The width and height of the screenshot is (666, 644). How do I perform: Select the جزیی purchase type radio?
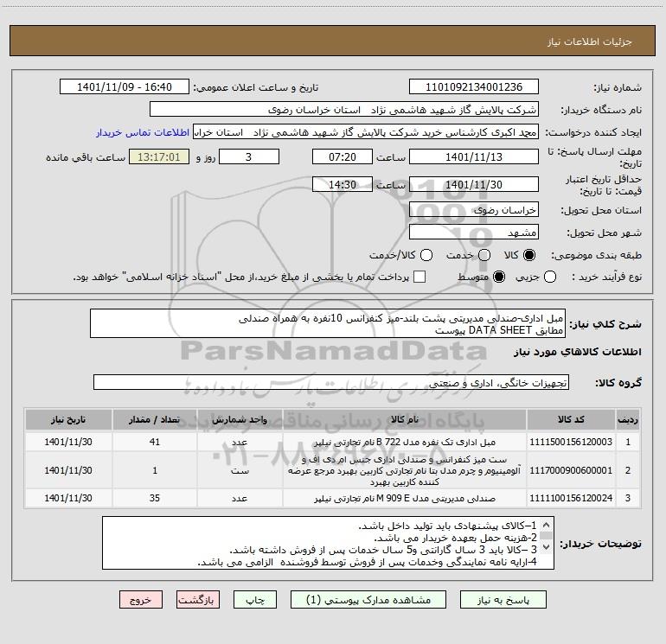coord(549,277)
